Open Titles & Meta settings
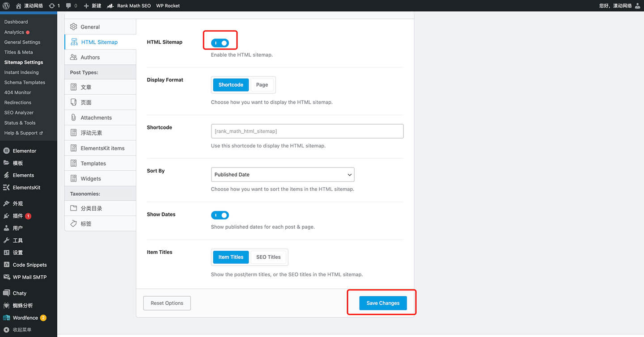644x337 pixels. click(x=18, y=52)
